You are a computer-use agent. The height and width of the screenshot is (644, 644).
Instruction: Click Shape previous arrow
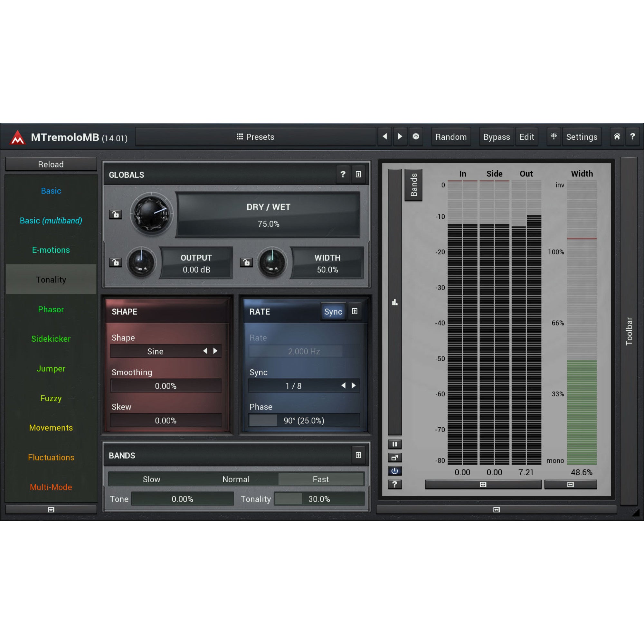click(205, 351)
